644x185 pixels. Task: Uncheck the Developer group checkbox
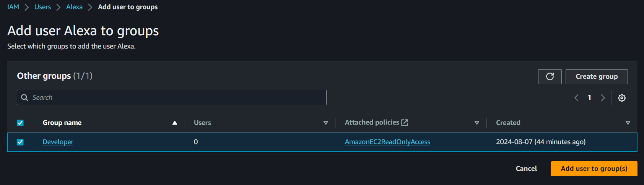[x=20, y=142]
